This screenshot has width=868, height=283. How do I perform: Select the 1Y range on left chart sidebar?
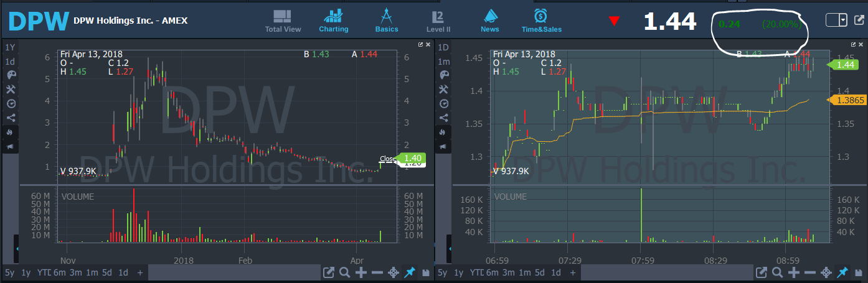[10, 47]
